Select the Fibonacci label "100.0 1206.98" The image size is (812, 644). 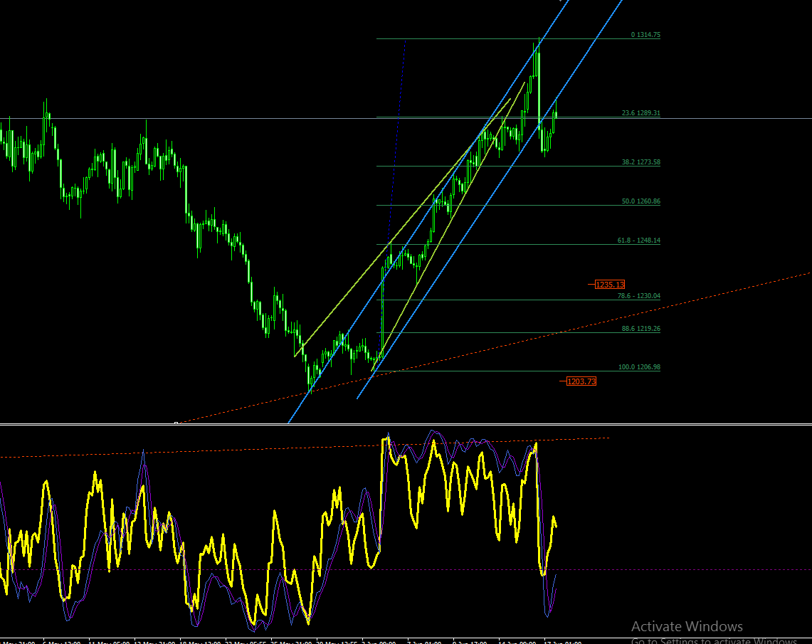(639, 367)
